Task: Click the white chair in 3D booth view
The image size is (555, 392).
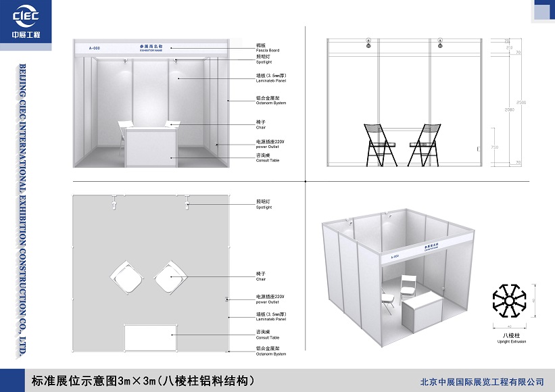Action: 408,287
